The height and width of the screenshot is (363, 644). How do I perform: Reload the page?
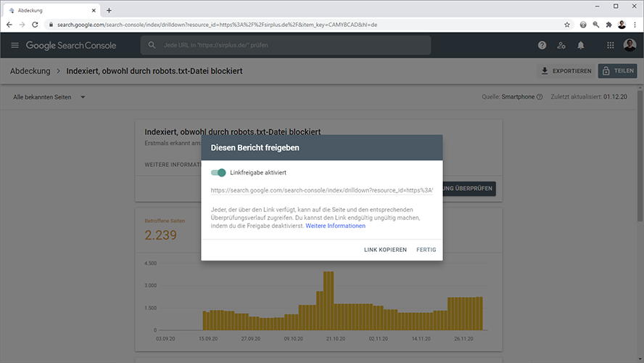click(x=35, y=25)
